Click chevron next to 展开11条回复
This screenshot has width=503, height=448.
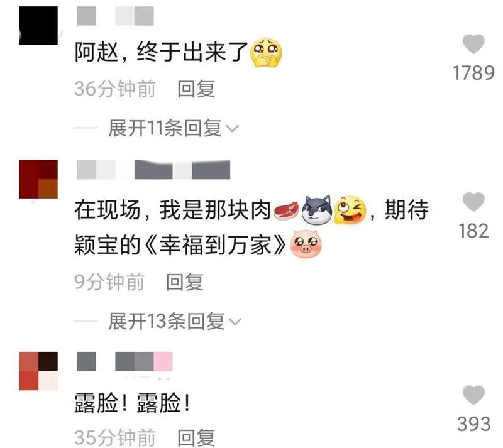233,129
